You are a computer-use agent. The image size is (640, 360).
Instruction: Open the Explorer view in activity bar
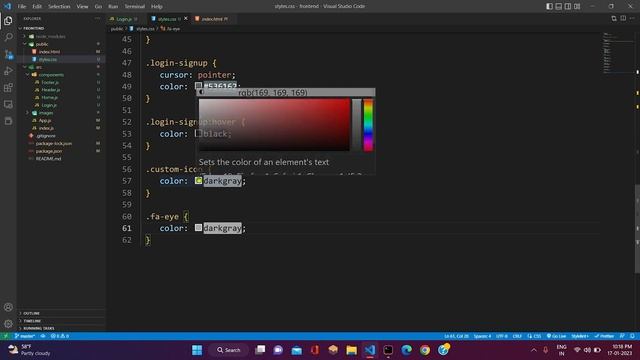click(8, 21)
